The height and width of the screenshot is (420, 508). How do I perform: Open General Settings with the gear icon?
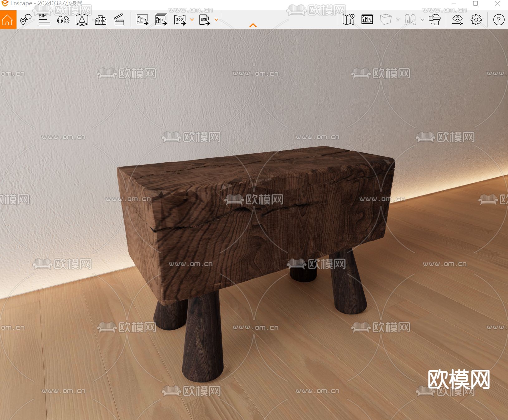click(x=476, y=20)
